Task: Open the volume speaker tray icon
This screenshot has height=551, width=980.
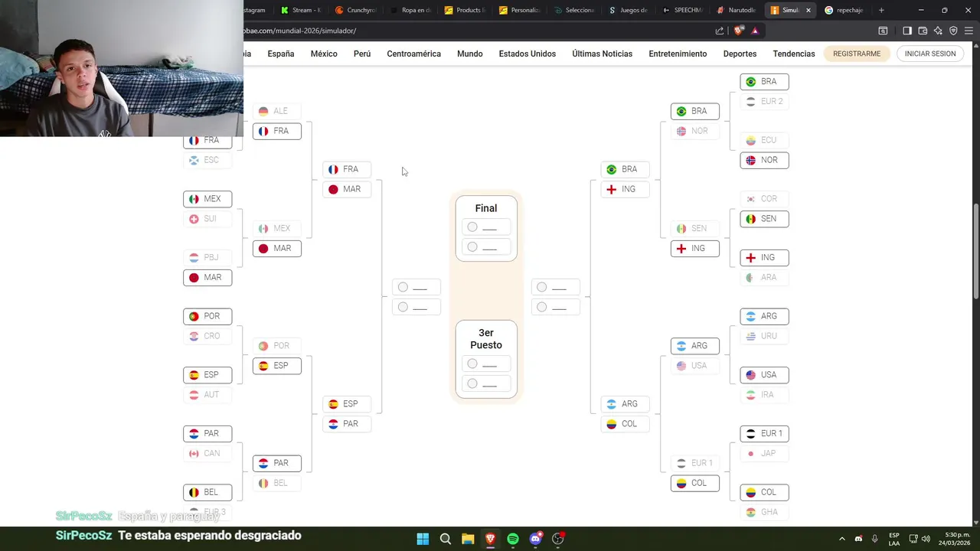Action: coord(926,539)
